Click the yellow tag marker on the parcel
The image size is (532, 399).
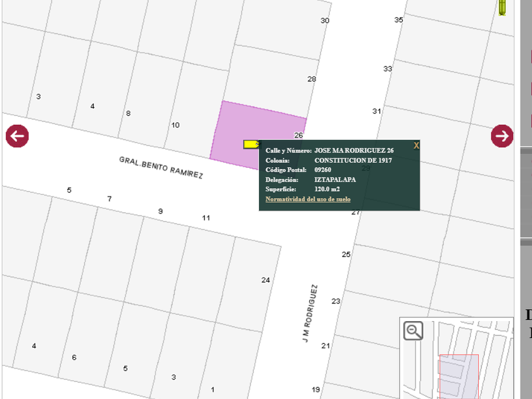[251, 144]
